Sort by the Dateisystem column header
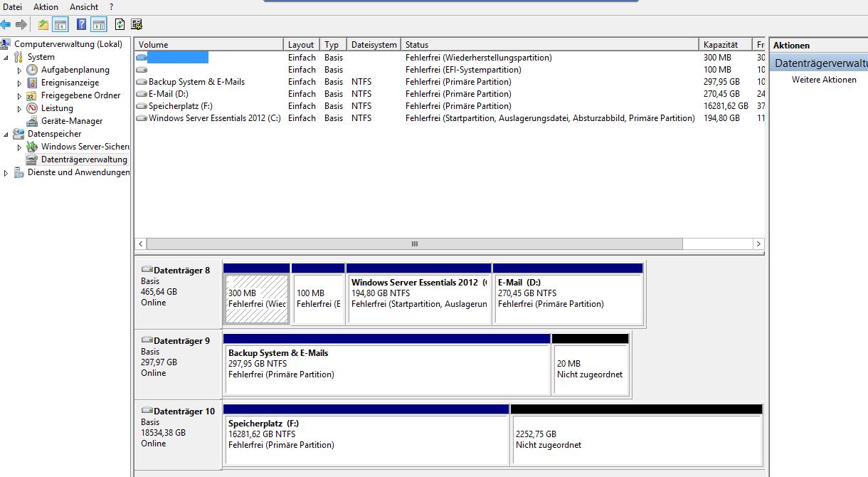The width and height of the screenshot is (868, 477). (x=374, y=45)
